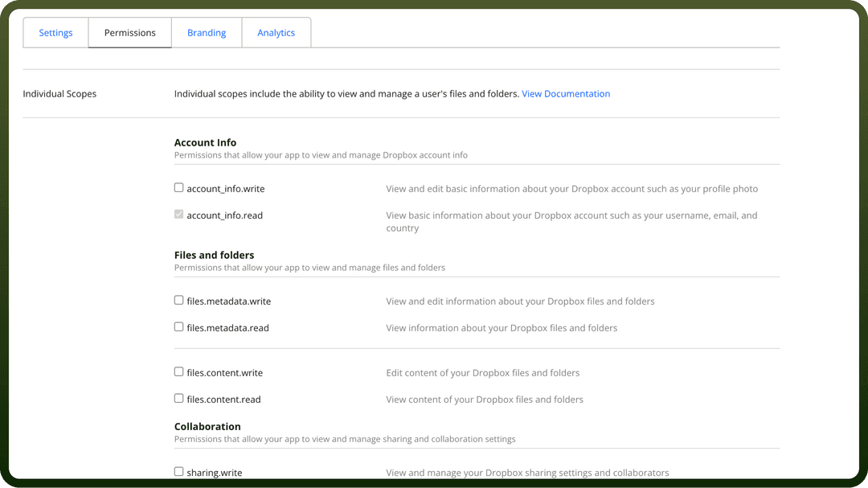Viewport: 868px width, 488px height.
Task: Select the Account Info section heading
Action: click(205, 142)
